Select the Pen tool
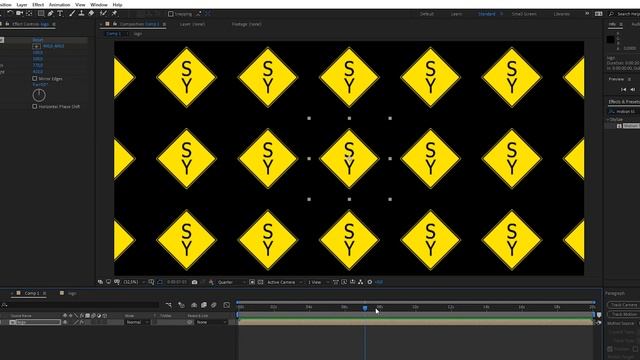 [50, 13]
